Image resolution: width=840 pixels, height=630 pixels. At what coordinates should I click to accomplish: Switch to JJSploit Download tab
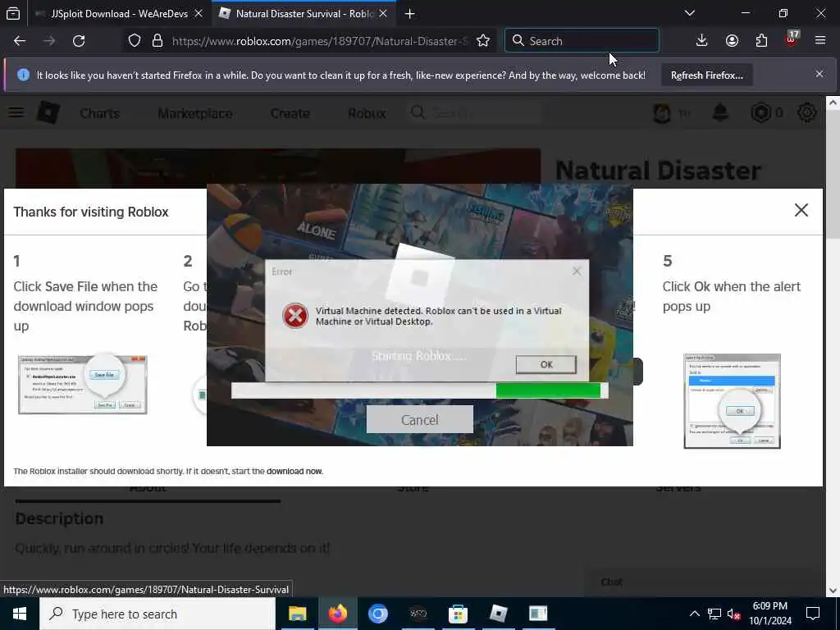[x=119, y=14]
